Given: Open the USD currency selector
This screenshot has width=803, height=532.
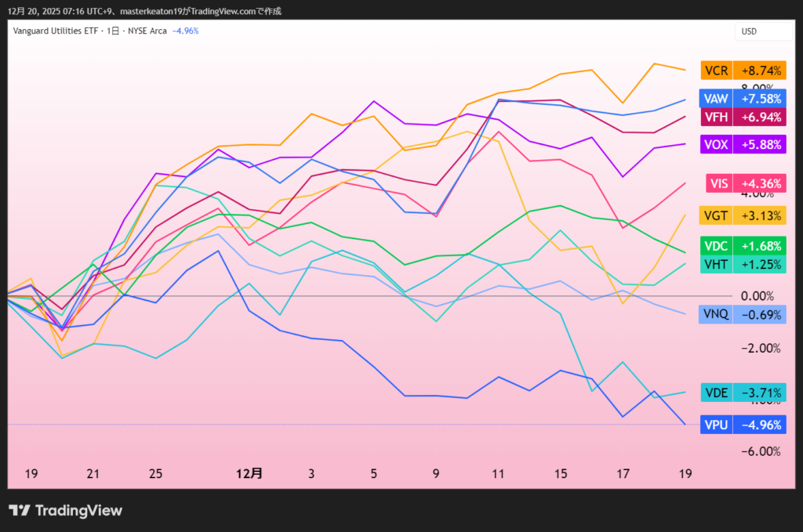Looking at the screenshot, I should (749, 31).
